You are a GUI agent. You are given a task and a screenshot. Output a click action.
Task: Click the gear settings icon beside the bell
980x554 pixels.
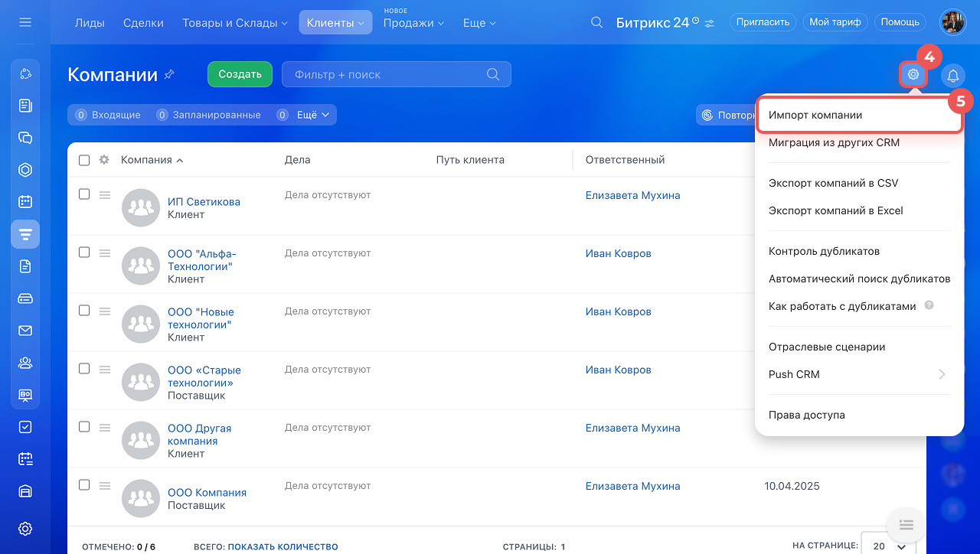click(913, 74)
